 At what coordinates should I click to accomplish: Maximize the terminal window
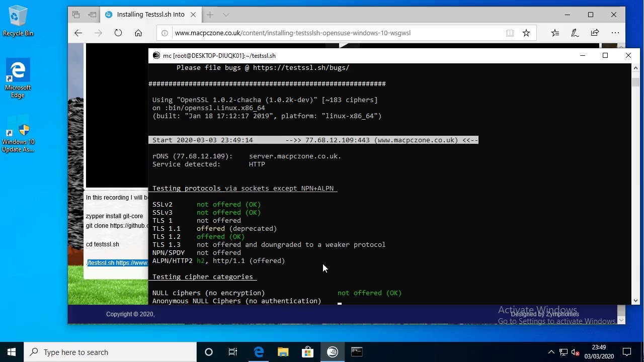point(605,56)
